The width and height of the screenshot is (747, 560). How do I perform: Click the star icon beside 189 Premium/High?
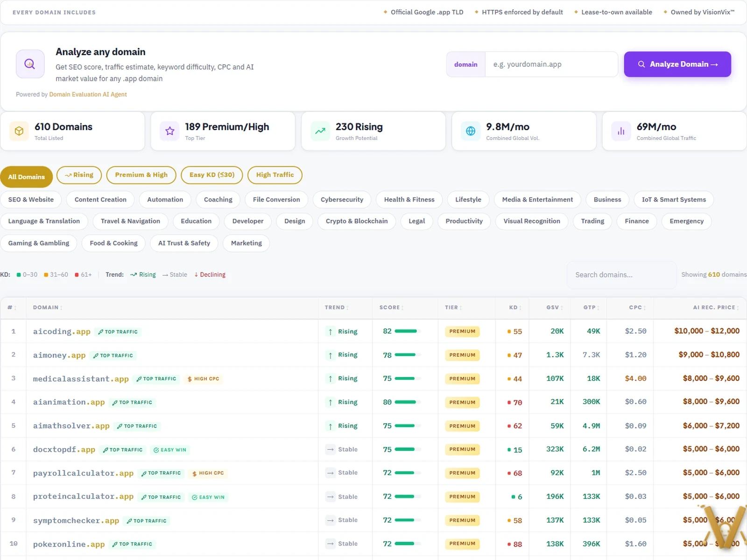pyautogui.click(x=170, y=131)
